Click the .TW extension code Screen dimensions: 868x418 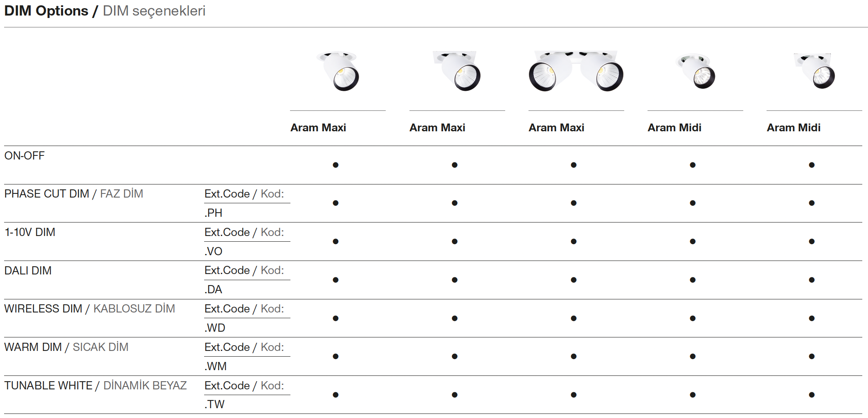coord(214,405)
